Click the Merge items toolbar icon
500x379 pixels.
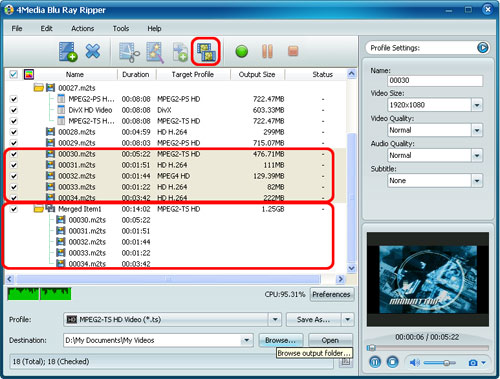[206, 52]
